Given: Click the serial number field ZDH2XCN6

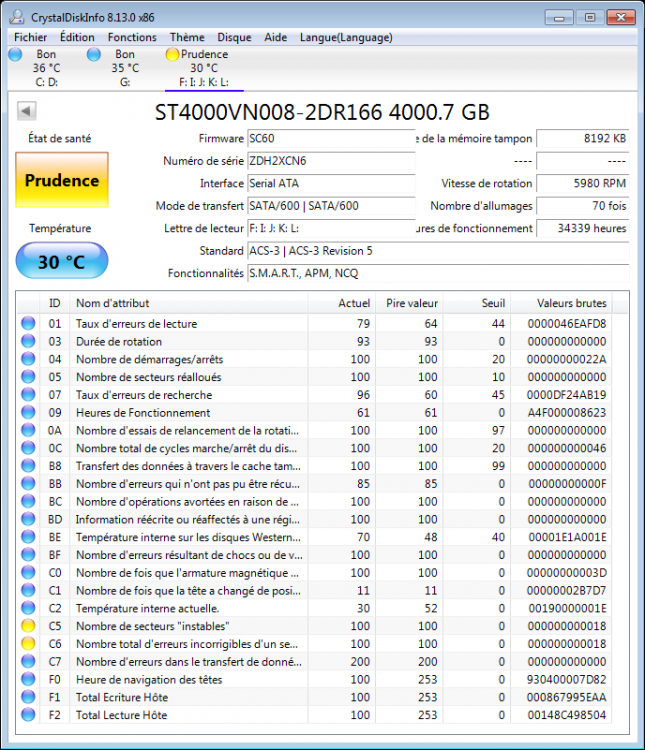Looking at the screenshot, I should pyautogui.click(x=331, y=161).
